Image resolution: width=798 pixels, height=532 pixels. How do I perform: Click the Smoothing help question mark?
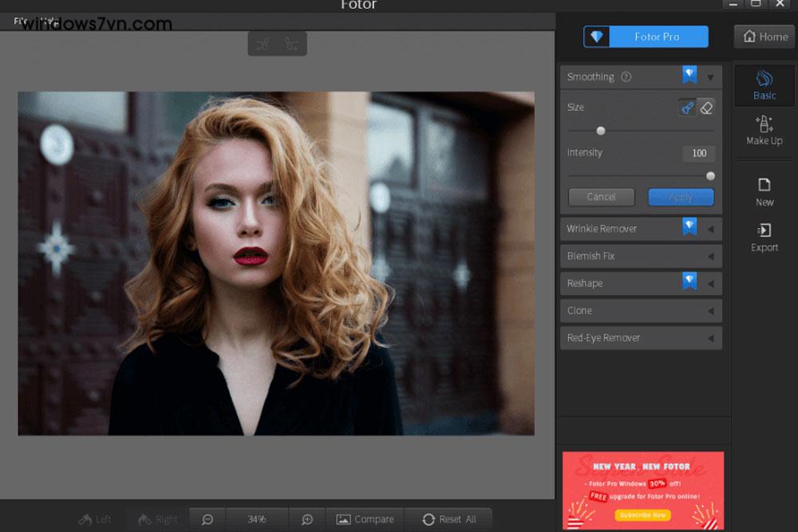(x=626, y=77)
